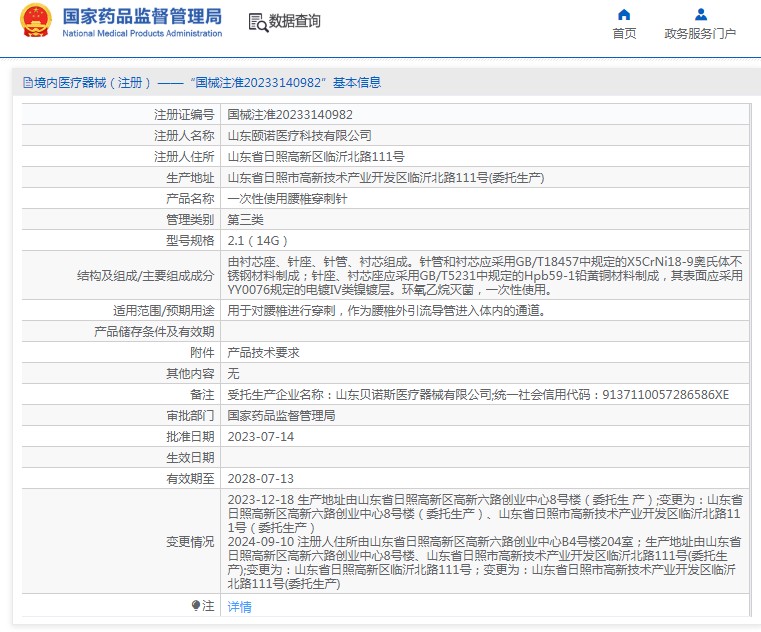Click the 数据查询 document search icon
Viewport: 761px width, 632px height.
pyautogui.click(x=257, y=22)
